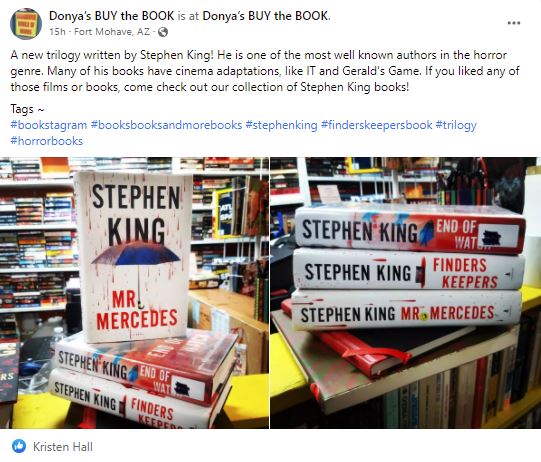Open Donya's BUY the BOOK profile picture
Screen dimensions: 541x462
[26, 24]
